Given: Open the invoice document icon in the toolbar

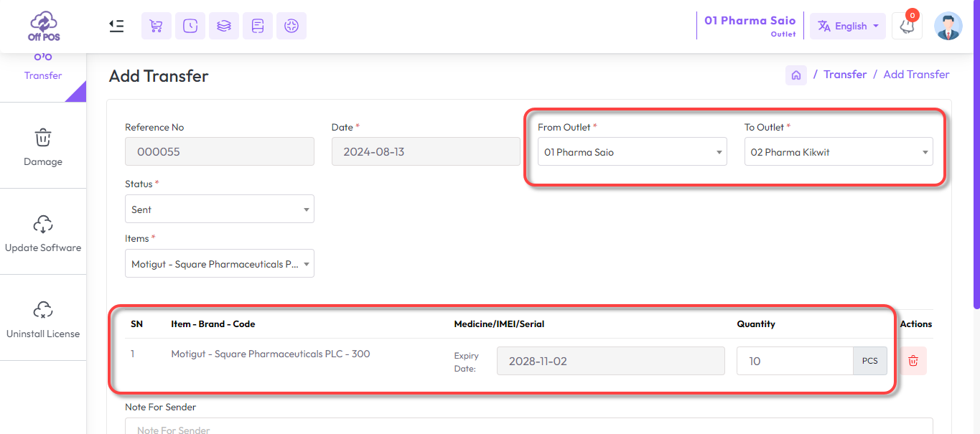Looking at the screenshot, I should pyautogui.click(x=257, y=25).
